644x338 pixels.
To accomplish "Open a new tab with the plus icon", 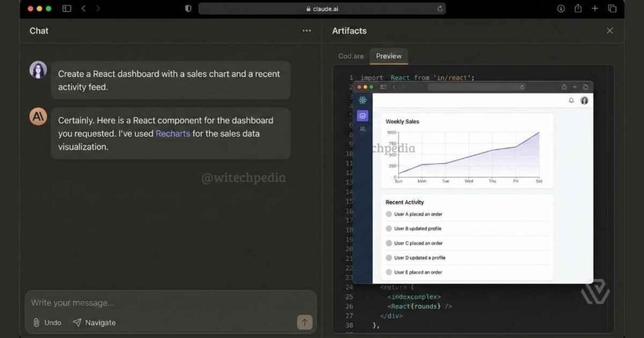I will (595, 9).
